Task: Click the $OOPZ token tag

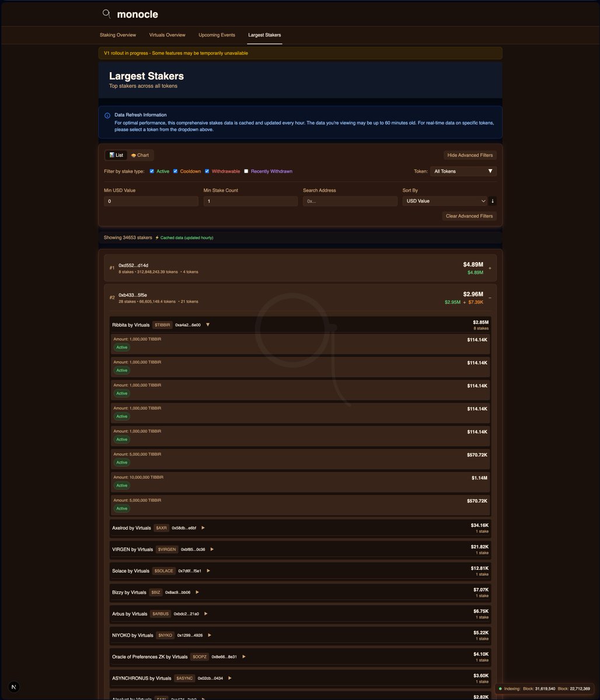Action: (x=200, y=657)
